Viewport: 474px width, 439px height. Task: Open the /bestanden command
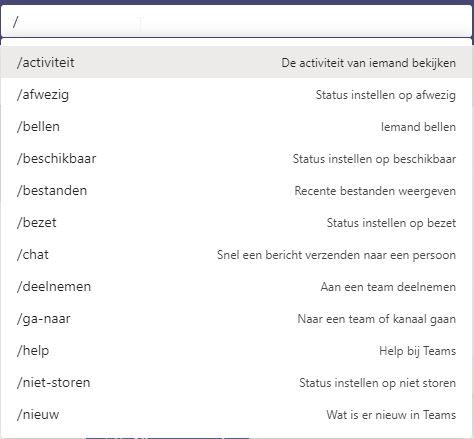[237, 190]
